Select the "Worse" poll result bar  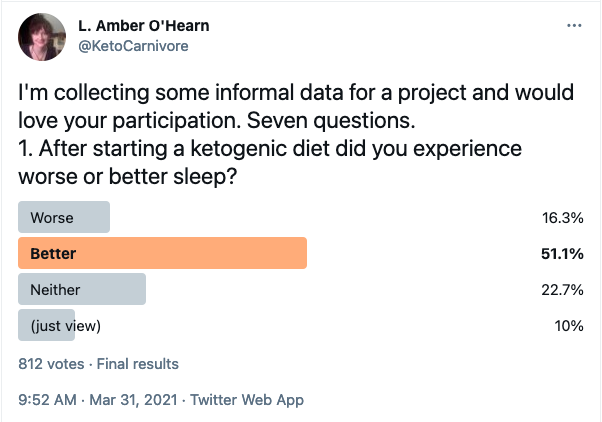pos(64,217)
